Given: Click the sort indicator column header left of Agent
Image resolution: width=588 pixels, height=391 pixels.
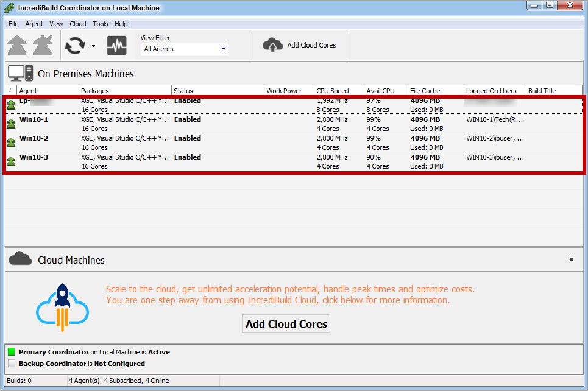Looking at the screenshot, I should coord(10,90).
